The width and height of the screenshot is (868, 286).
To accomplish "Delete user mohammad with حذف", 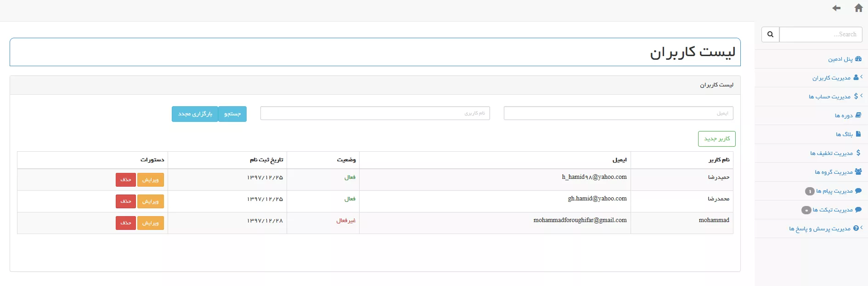I will [126, 223].
